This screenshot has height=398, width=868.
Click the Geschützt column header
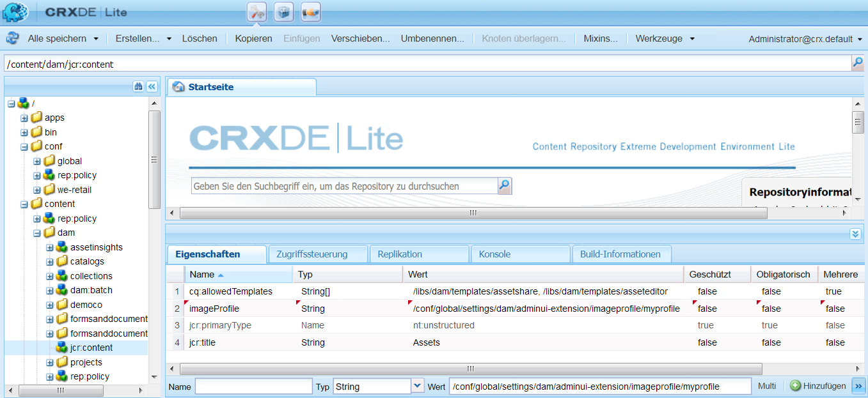pos(716,274)
